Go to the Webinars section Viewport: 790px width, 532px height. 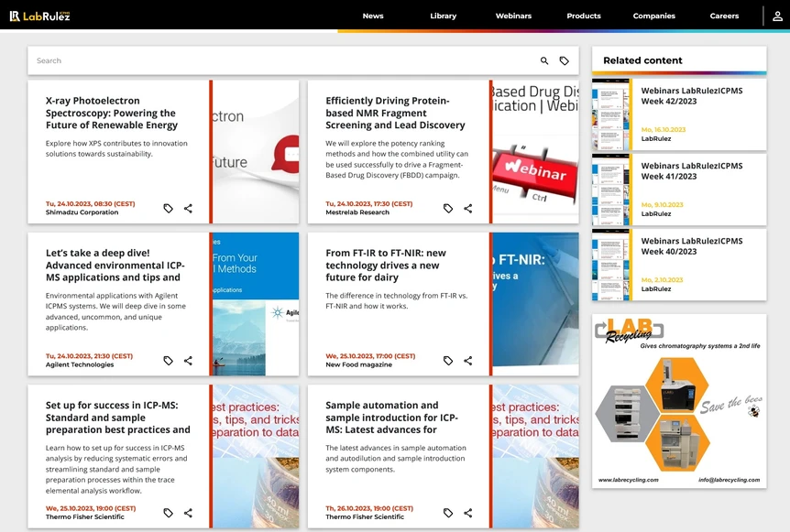[513, 16]
